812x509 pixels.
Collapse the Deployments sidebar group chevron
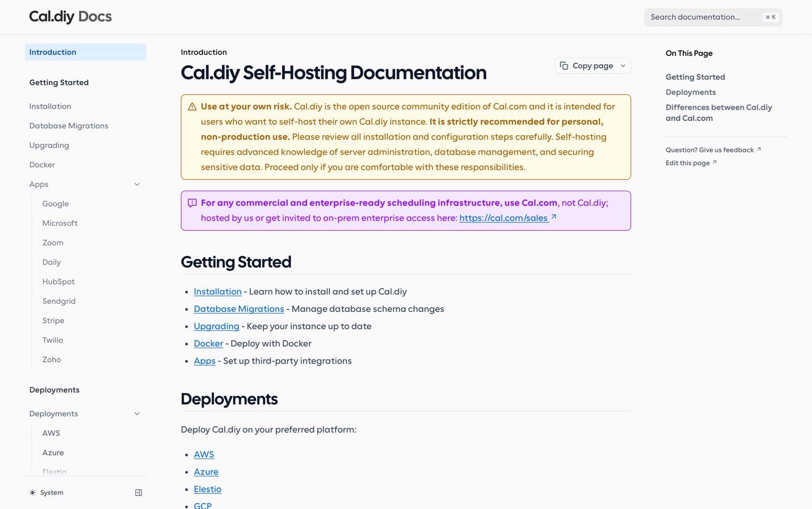point(137,414)
